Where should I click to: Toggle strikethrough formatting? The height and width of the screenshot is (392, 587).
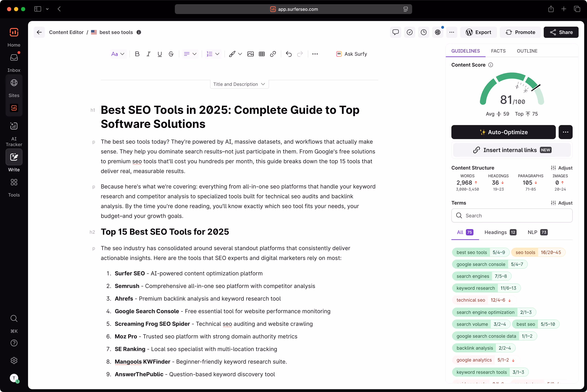pos(171,54)
